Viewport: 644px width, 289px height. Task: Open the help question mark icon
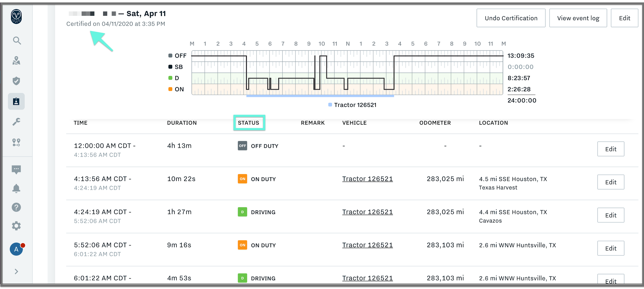click(16, 207)
